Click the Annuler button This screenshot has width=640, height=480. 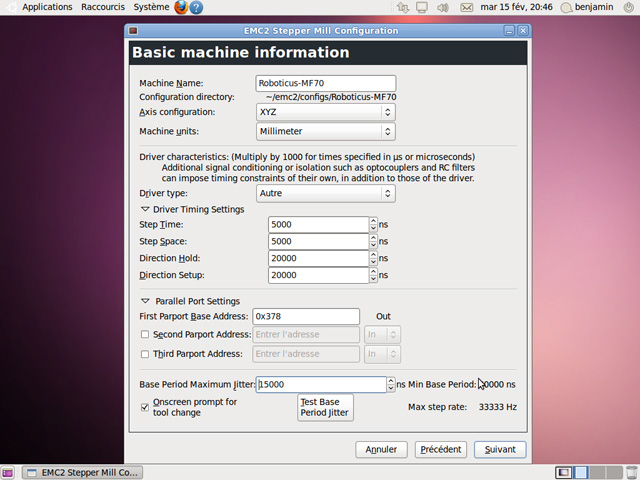[x=381, y=449]
